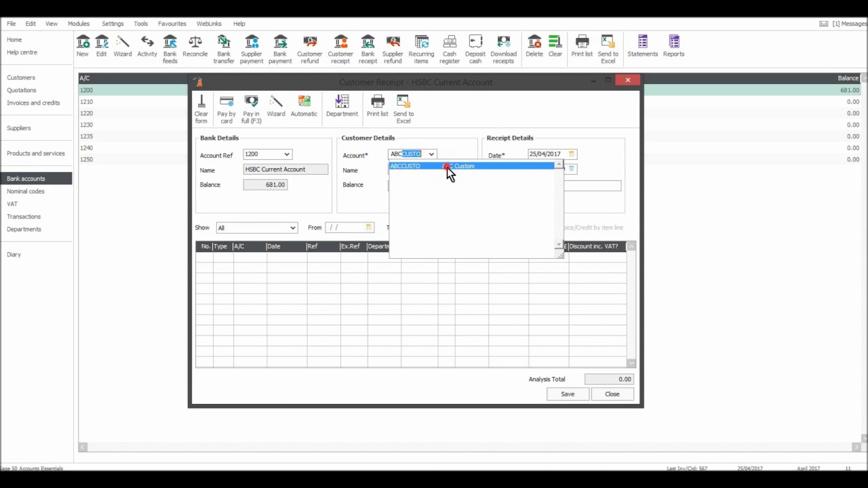868x488 pixels.
Task: Go to Suppliers in sidebar
Action: click(x=19, y=128)
